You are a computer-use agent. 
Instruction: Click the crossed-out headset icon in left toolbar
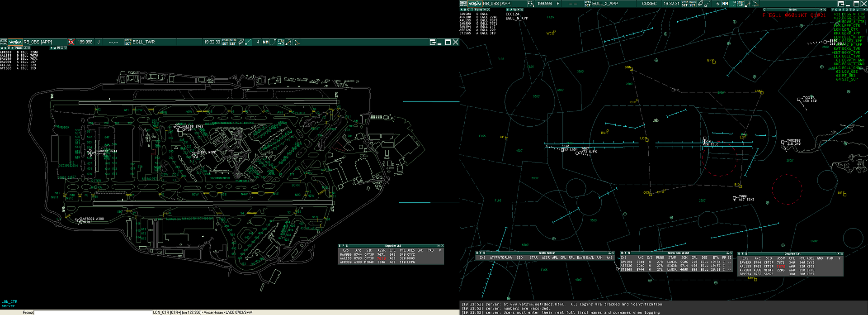click(x=71, y=42)
